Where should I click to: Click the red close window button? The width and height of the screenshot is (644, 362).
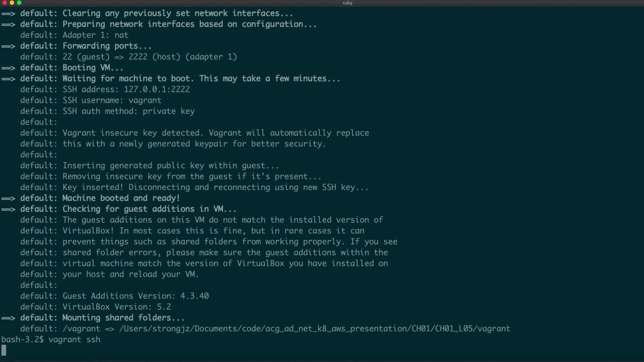(5, 3)
